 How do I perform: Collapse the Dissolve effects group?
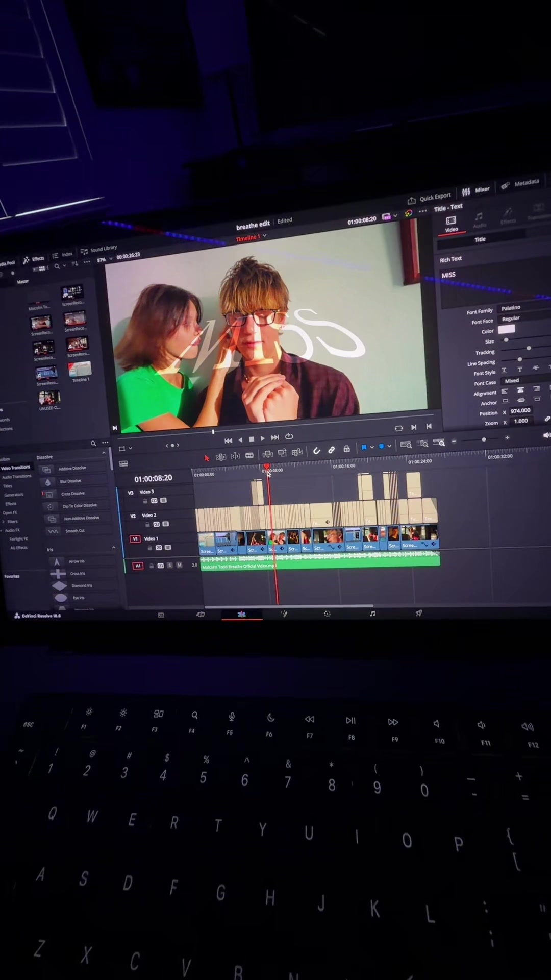click(x=104, y=453)
